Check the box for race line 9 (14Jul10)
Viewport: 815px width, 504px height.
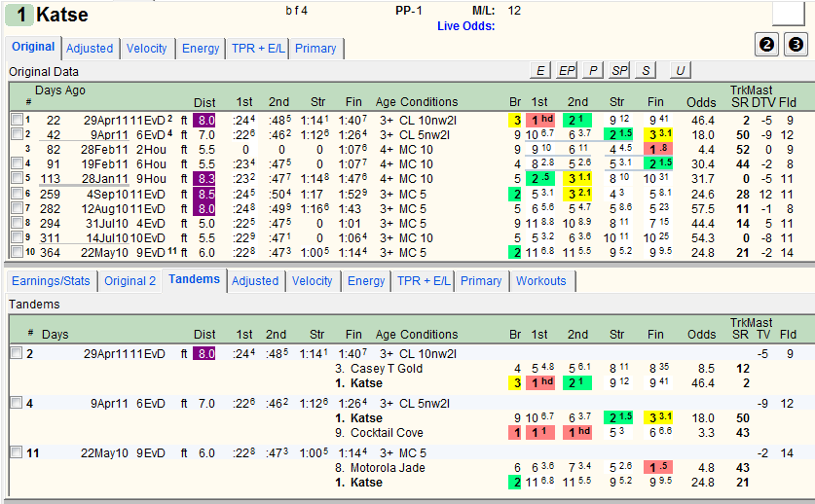tap(17, 237)
